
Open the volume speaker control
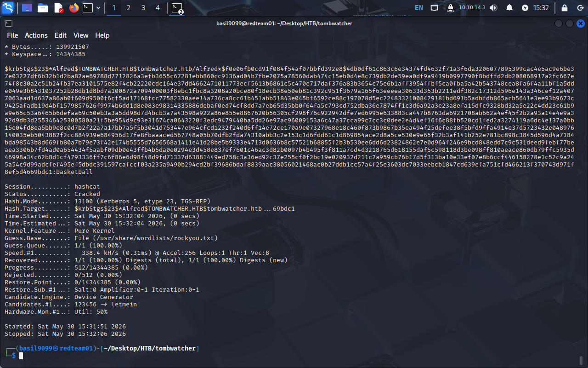tap(493, 8)
